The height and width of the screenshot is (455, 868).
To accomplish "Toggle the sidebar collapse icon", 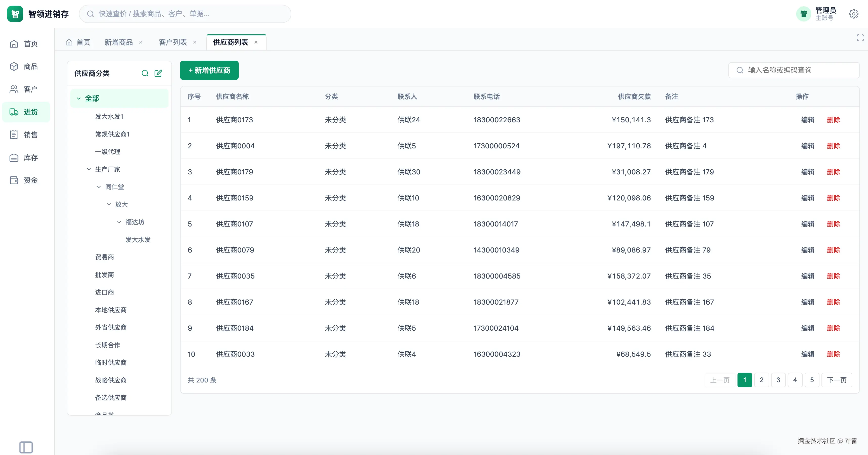I will pos(26,447).
